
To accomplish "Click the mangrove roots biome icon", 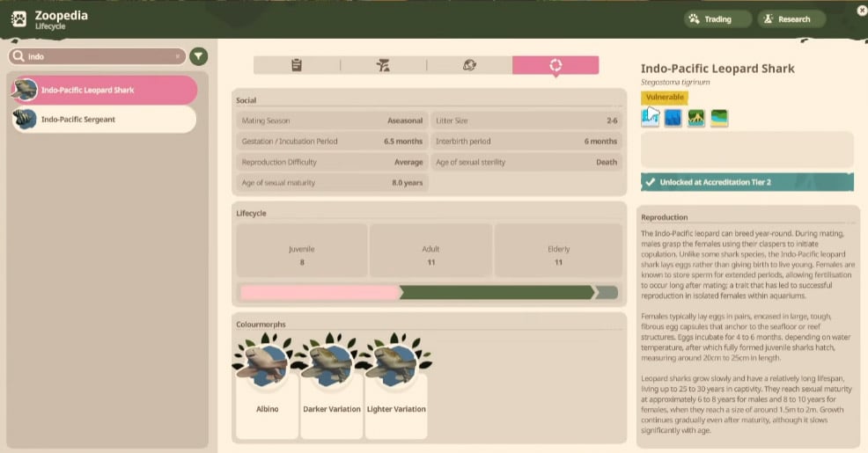I will (x=695, y=117).
